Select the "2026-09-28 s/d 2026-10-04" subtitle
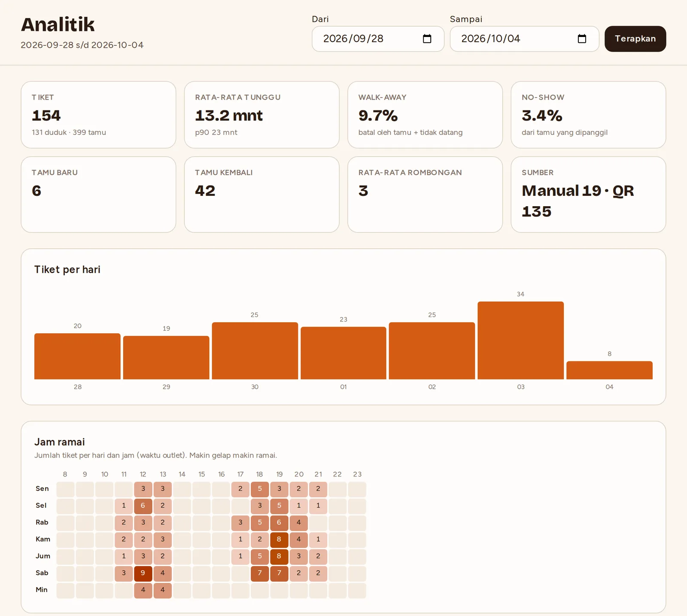The width and height of the screenshot is (687, 616). [x=82, y=45]
